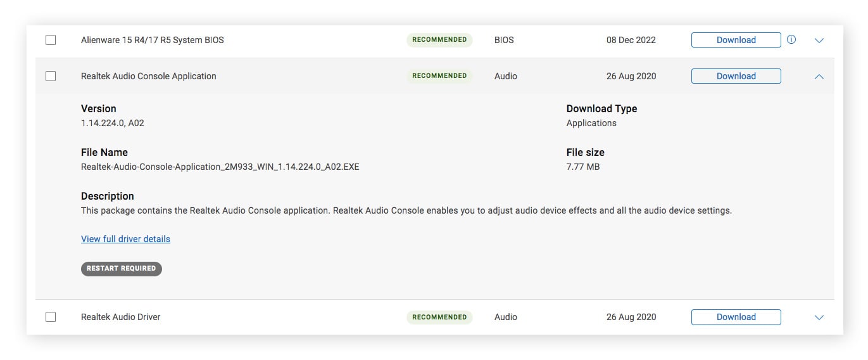This screenshot has width=868, height=360.
Task: Click the BIOS category label
Action: pos(504,40)
